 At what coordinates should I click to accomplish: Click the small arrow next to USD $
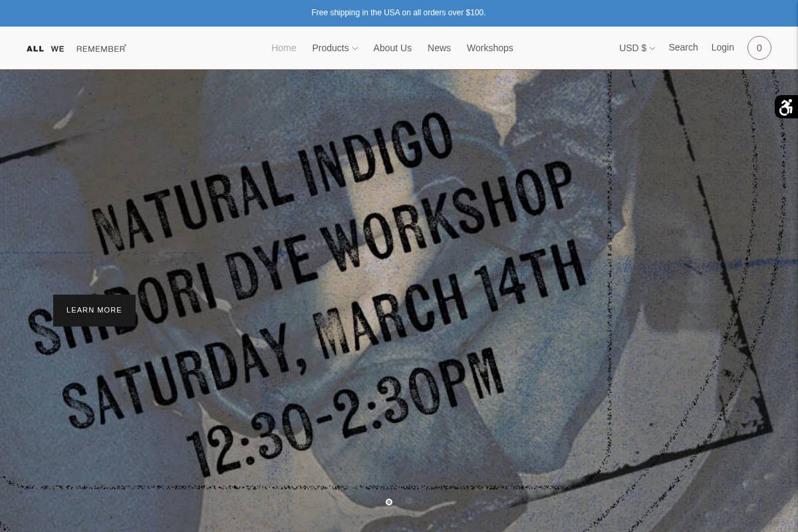(x=652, y=49)
